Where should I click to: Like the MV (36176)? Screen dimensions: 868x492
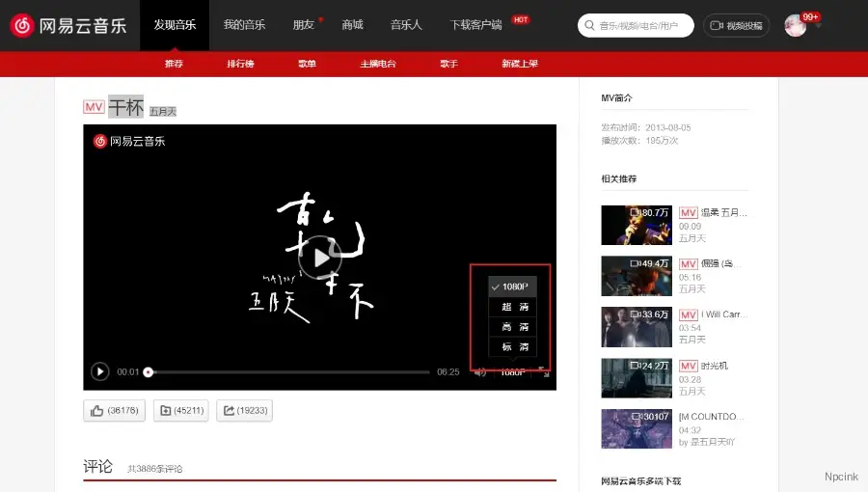click(115, 411)
